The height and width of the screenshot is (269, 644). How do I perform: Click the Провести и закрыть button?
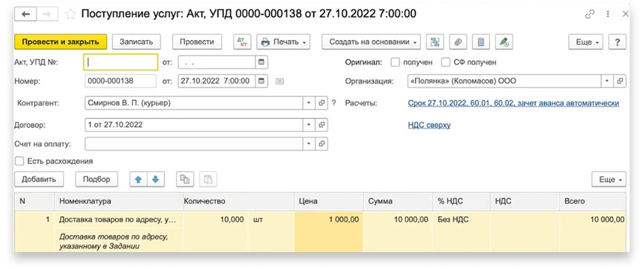point(61,42)
